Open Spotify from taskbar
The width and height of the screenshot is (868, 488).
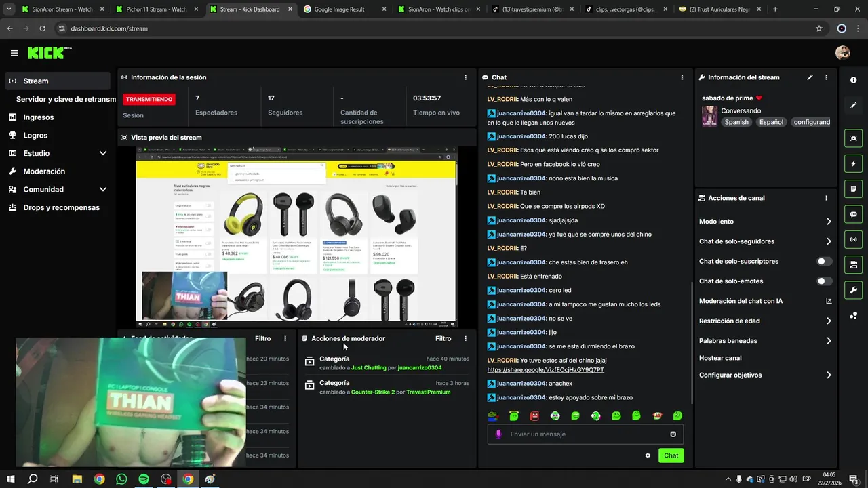coord(144,479)
